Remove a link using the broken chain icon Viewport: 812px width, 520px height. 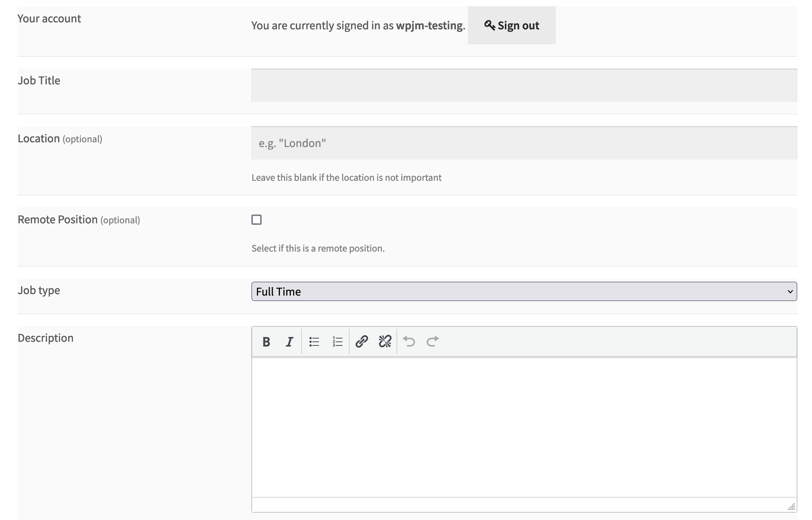384,342
